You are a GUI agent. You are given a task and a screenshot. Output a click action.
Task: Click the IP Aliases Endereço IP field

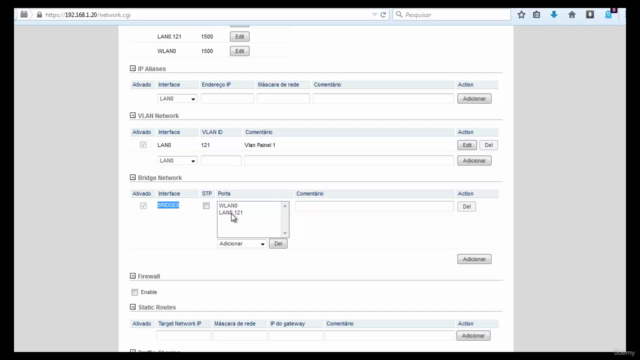click(227, 99)
